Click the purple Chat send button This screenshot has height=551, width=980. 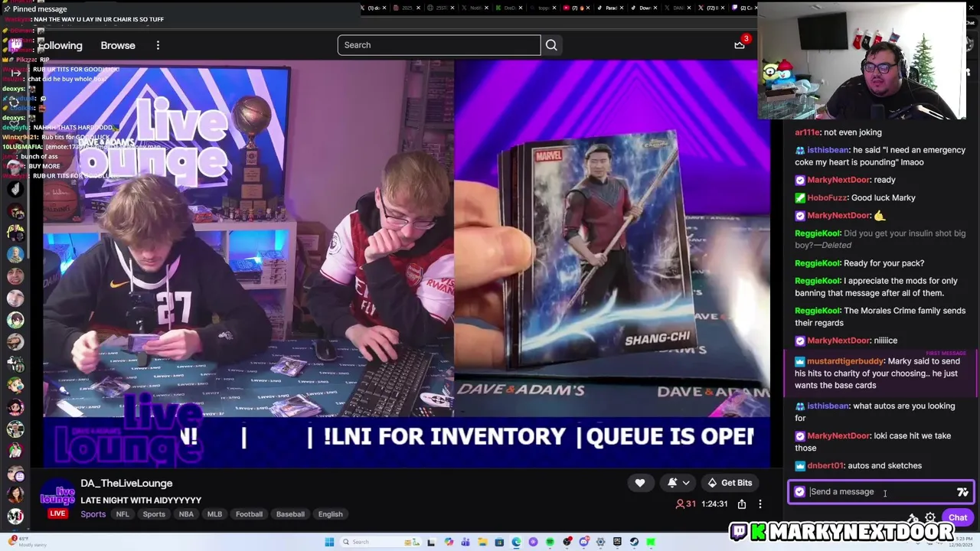[958, 517]
